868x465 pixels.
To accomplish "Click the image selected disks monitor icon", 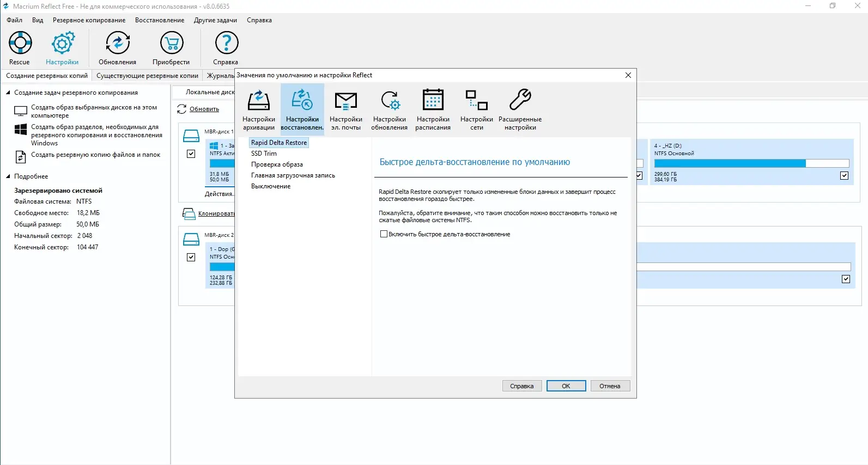I will point(21,112).
